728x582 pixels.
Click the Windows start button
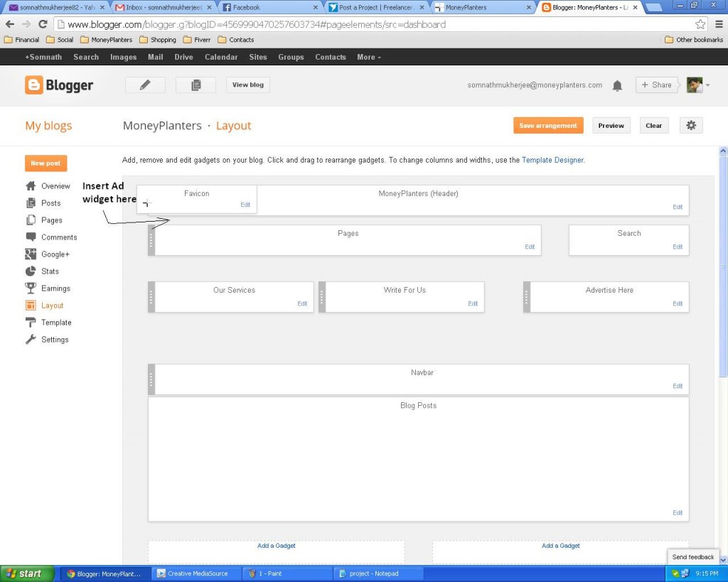click(x=27, y=573)
